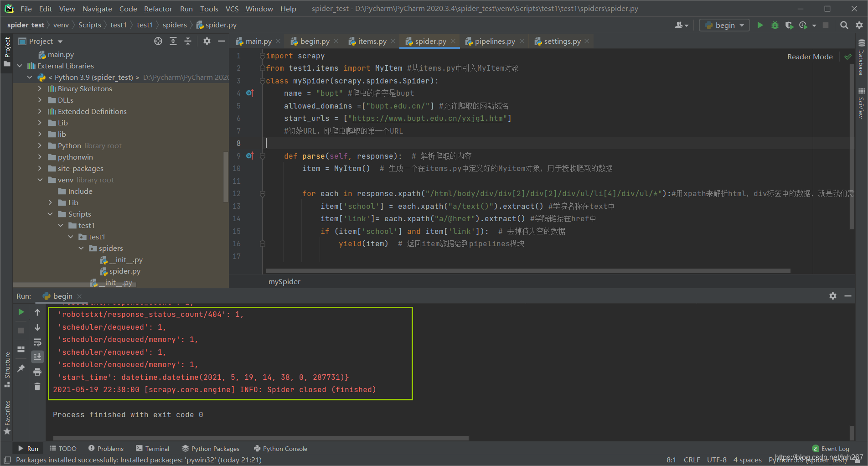Expand the Extended Definitions node
Image resolution: width=868 pixels, height=466 pixels.
click(x=40, y=112)
